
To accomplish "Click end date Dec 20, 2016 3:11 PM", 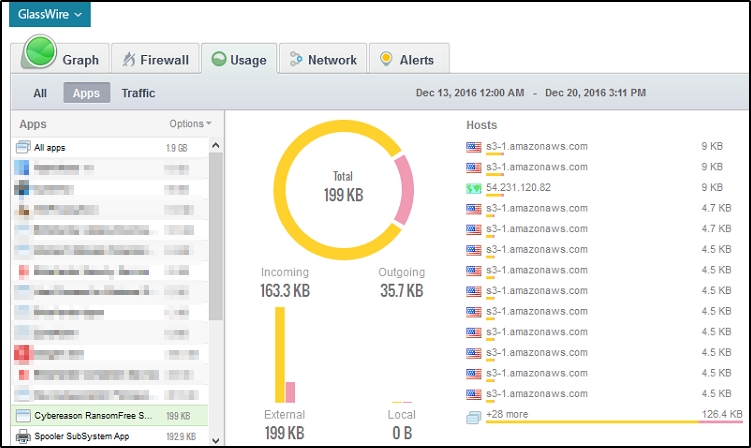I will pos(595,92).
